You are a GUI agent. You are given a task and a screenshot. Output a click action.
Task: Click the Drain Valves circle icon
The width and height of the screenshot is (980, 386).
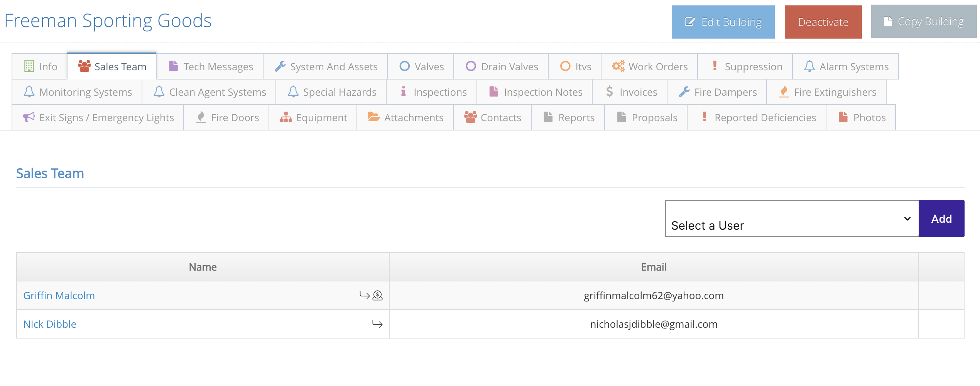tap(471, 66)
